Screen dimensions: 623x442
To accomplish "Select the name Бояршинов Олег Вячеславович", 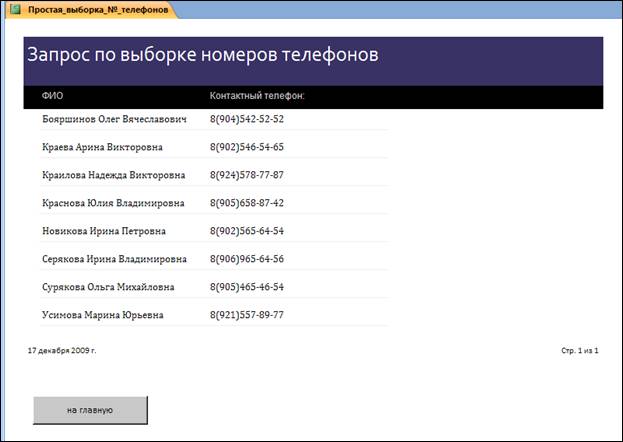I will (115, 119).
